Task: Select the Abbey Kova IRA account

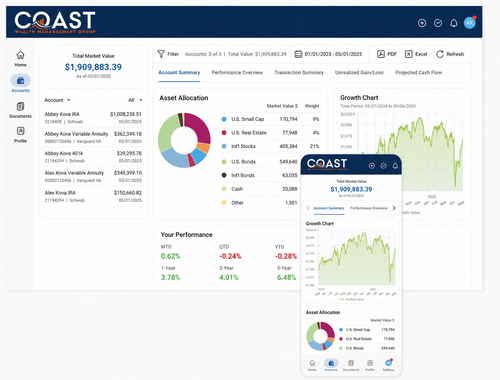Action: [x=93, y=118]
